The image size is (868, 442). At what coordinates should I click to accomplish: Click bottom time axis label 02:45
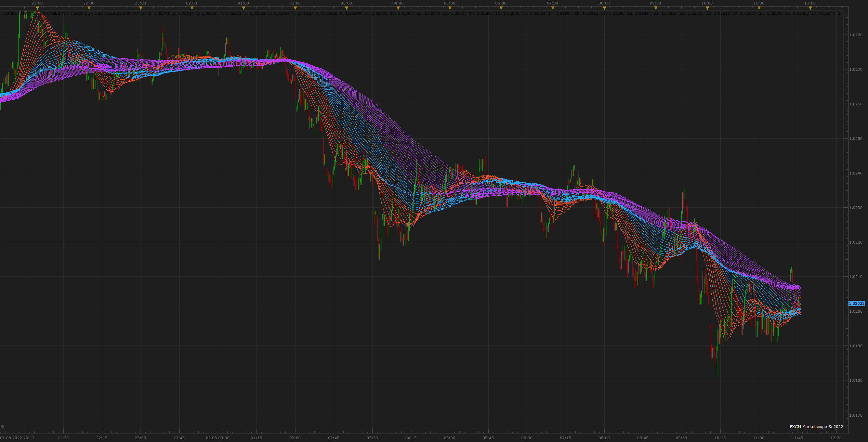(333, 438)
